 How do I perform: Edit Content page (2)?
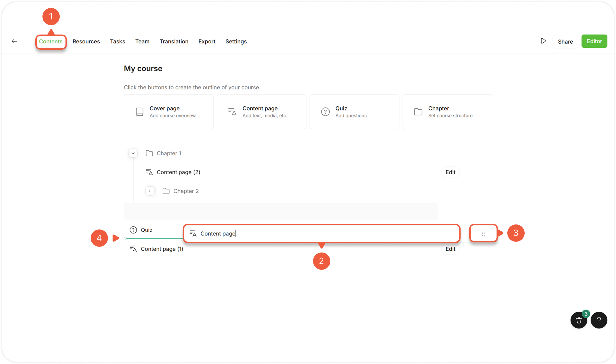pos(450,172)
